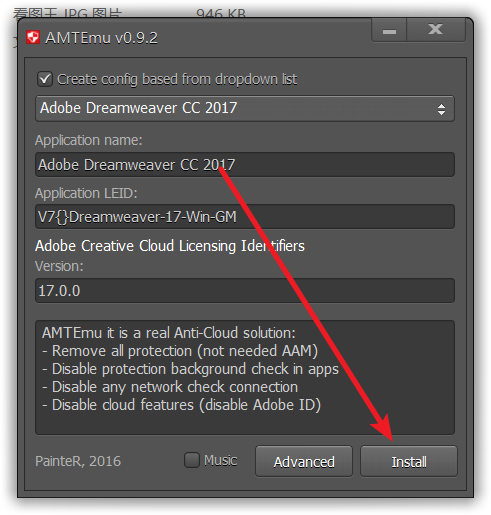Minimize the AMTEmu window
491x515 pixels.
(x=389, y=30)
